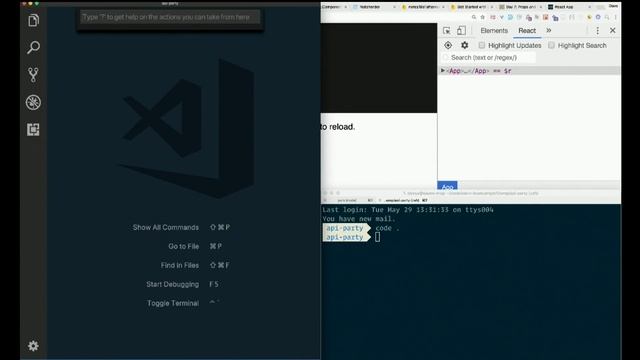Open React DevTools settings gear
Image resolution: width=640 pixels, height=360 pixels.
tap(464, 45)
